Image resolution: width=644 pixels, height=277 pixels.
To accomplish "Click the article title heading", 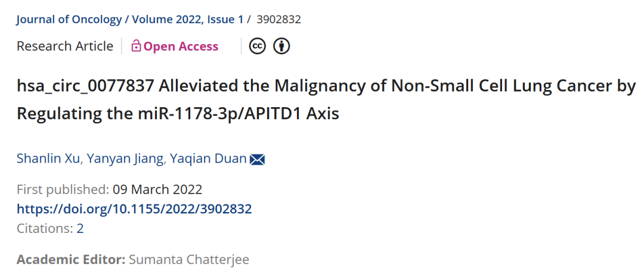I will tap(326, 99).
